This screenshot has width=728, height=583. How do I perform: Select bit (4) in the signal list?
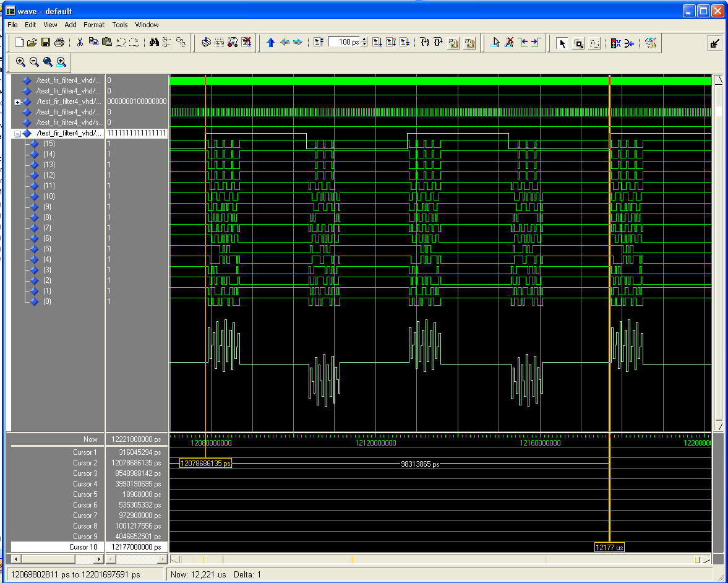point(48,259)
